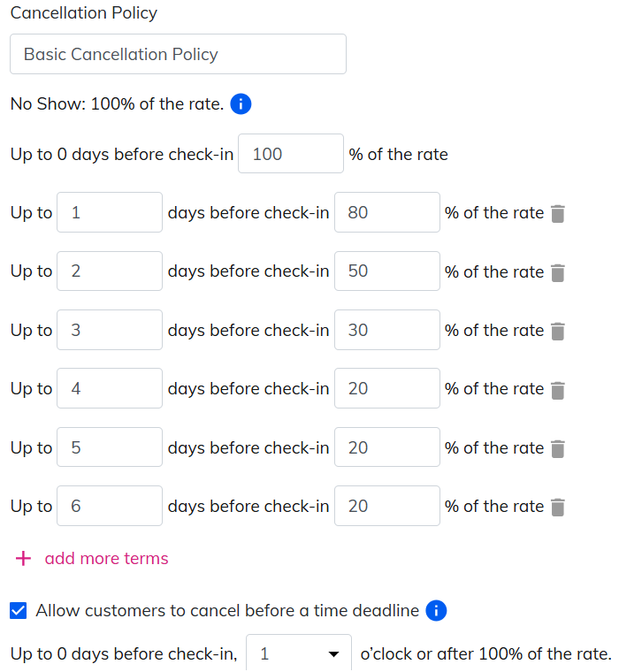The image size is (619, 672).
Task: Select the percent field showing 30
Action: (386, 330)
